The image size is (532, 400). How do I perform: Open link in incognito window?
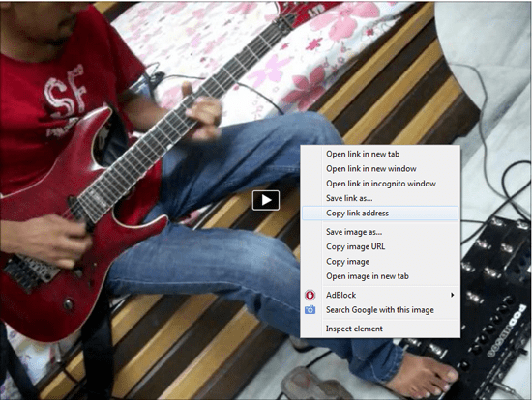pos(380,184)
